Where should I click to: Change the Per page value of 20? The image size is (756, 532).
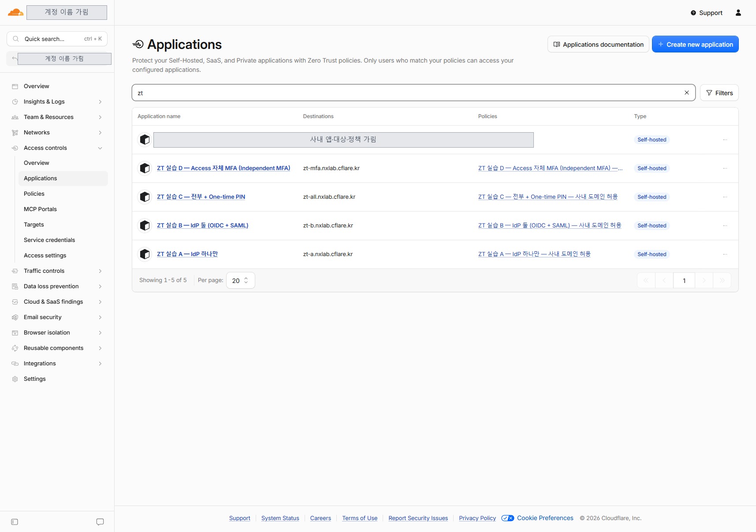click(x=240, y=280)
